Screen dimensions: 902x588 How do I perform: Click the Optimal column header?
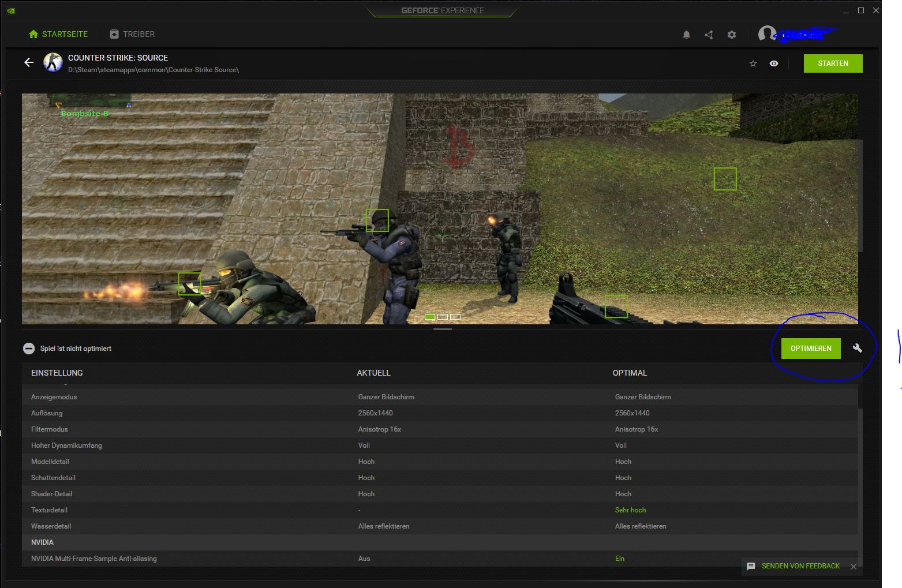(630, 373)
